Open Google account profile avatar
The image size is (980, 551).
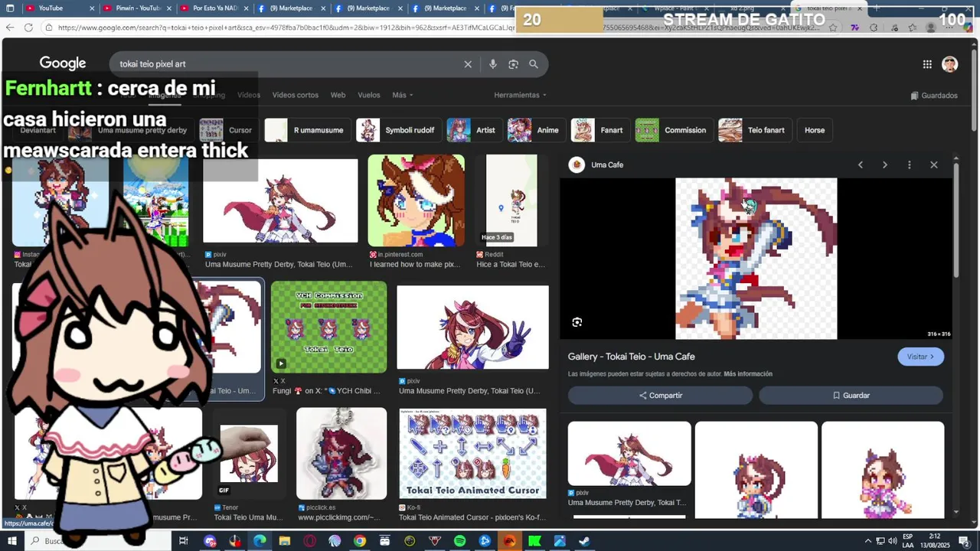pyautogui.click(x=950, y=64)
